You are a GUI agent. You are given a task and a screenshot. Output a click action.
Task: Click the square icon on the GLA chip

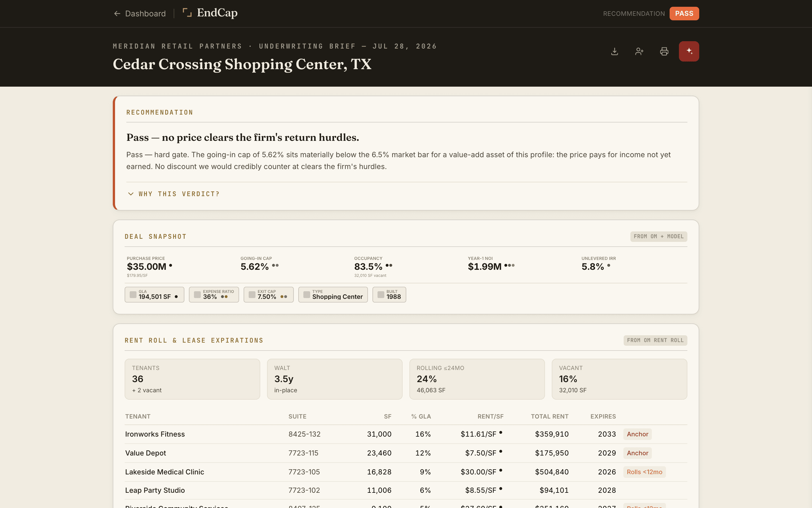pos(133,295)
